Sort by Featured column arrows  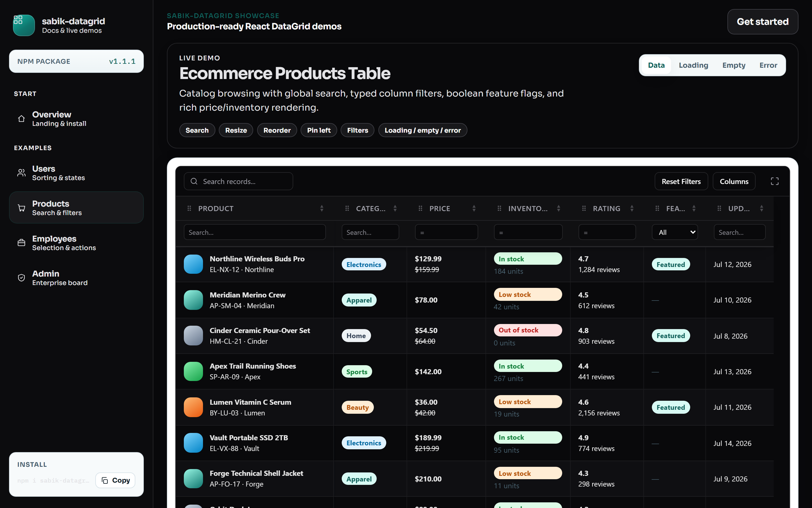694,208
